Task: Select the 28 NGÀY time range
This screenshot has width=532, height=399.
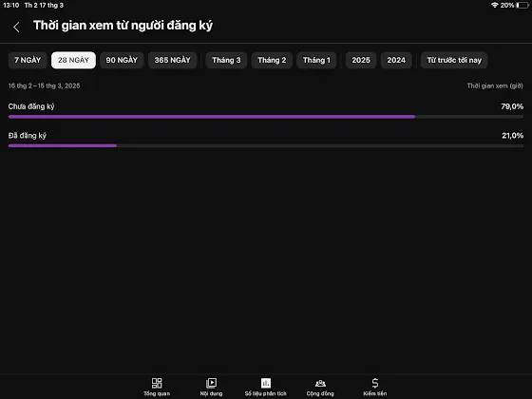Action: (73, 60)
